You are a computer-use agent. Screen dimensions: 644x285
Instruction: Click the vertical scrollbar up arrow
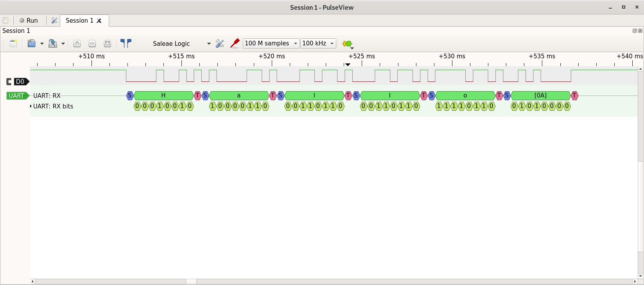tap(640, 69)
